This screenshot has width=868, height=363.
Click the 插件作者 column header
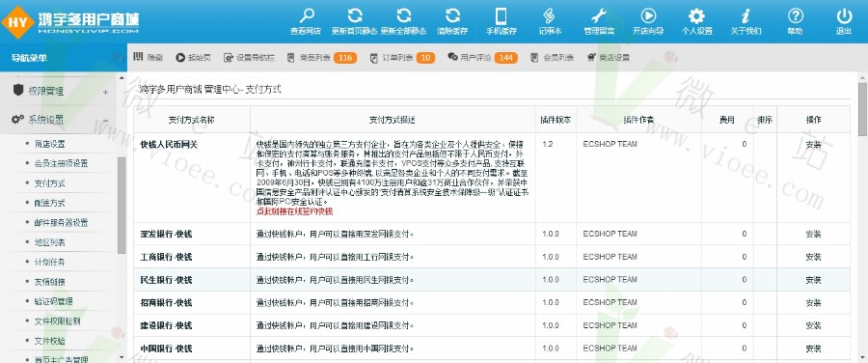click(638, 119)
